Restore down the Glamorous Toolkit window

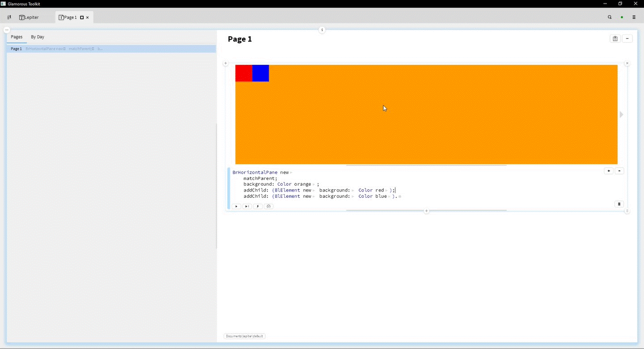(620, 4)
